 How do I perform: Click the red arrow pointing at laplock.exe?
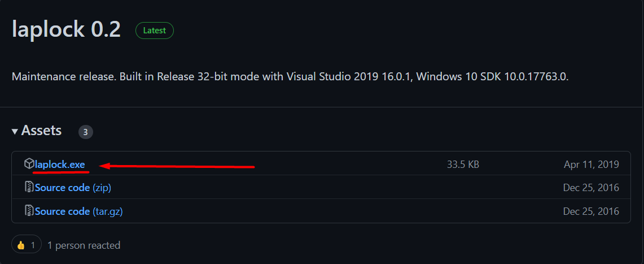[177, 166]
